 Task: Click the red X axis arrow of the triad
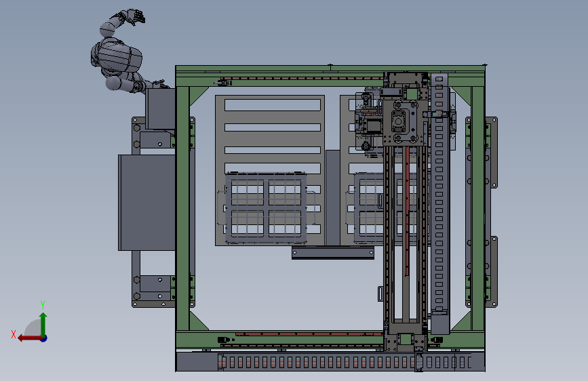click(x=29, y=338)
